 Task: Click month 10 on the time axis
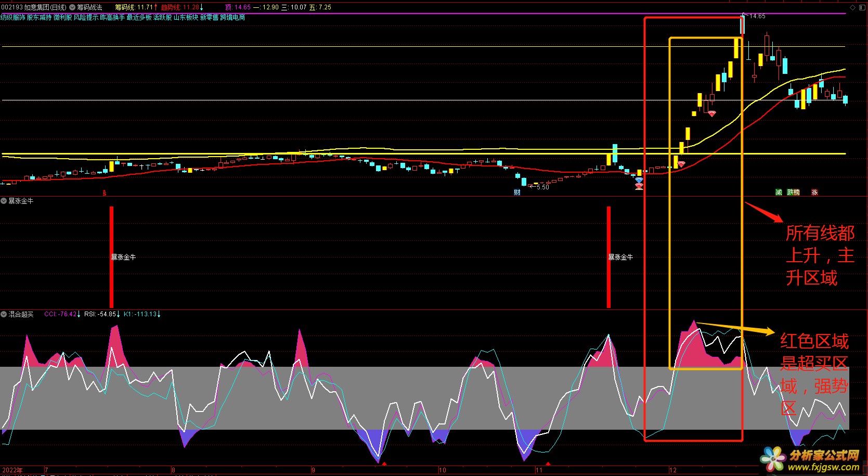pyautogui.click(x=443, y=470)
